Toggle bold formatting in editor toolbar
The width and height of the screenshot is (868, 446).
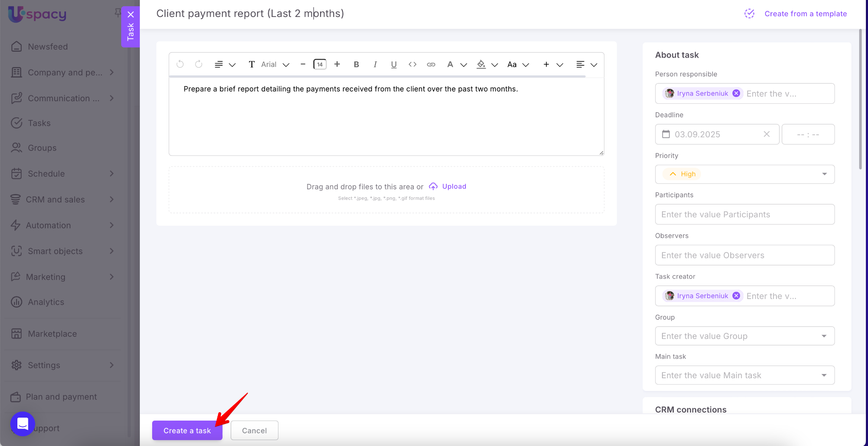pos(356,64)
